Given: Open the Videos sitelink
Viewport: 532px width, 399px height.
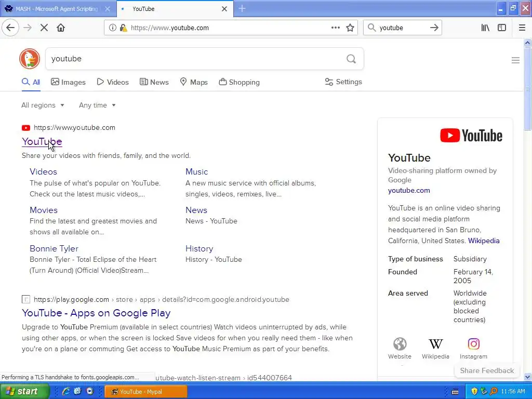Looking at the screenshot, I should [43, 171].
